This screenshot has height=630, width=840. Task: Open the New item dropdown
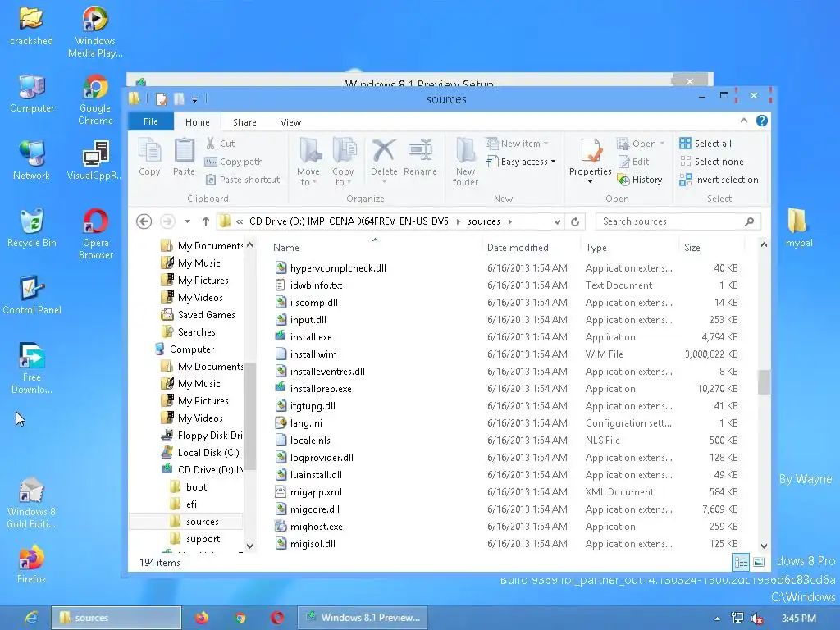point(518,143)
